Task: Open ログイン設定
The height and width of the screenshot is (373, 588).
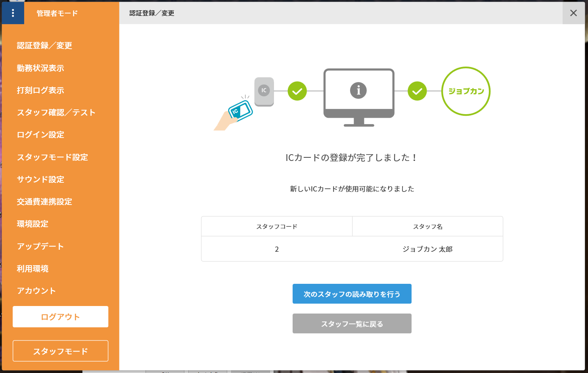Action: [40, 135]
